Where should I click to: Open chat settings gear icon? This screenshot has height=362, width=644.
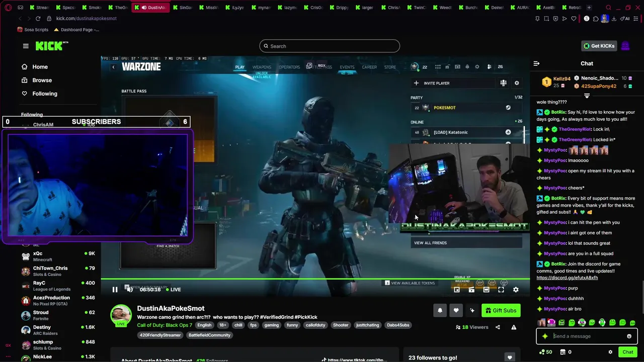pyautogui.click(x=610, y=352)
